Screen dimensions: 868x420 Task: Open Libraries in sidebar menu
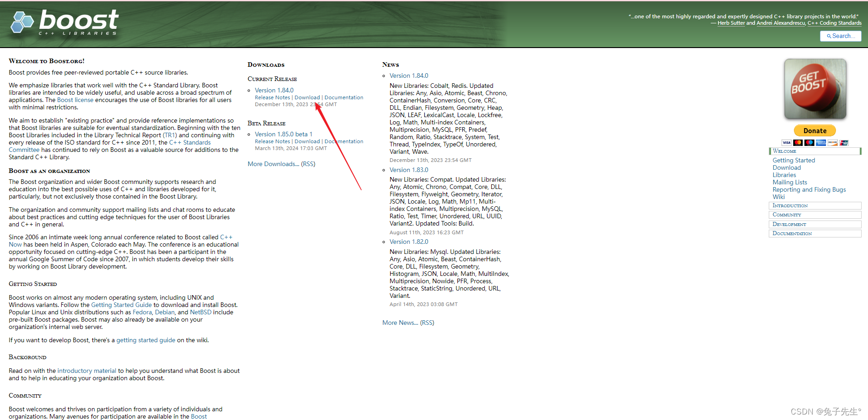click(784, 175)
